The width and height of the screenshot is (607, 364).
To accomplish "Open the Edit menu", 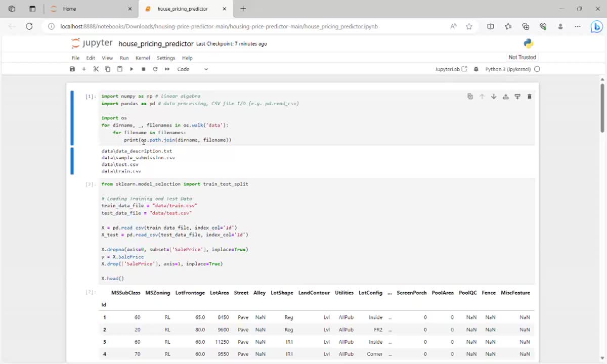I will click(x=91, y=58).
